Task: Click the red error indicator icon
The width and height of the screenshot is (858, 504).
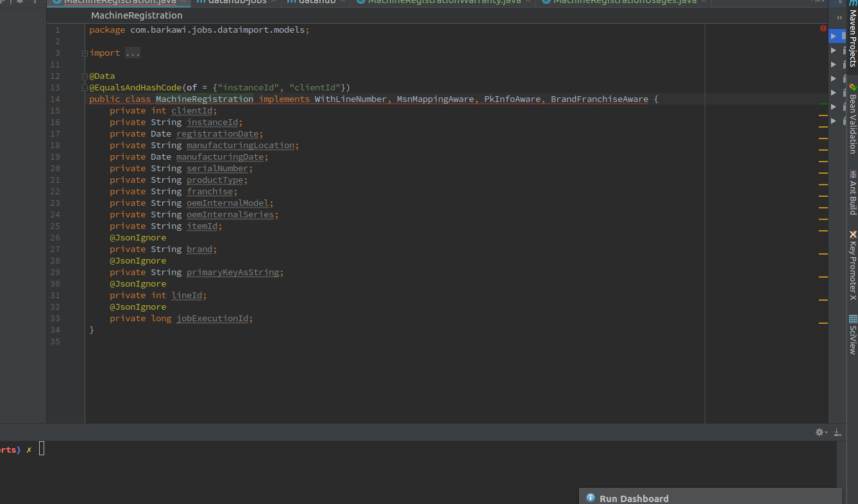Action: point(823,28)
